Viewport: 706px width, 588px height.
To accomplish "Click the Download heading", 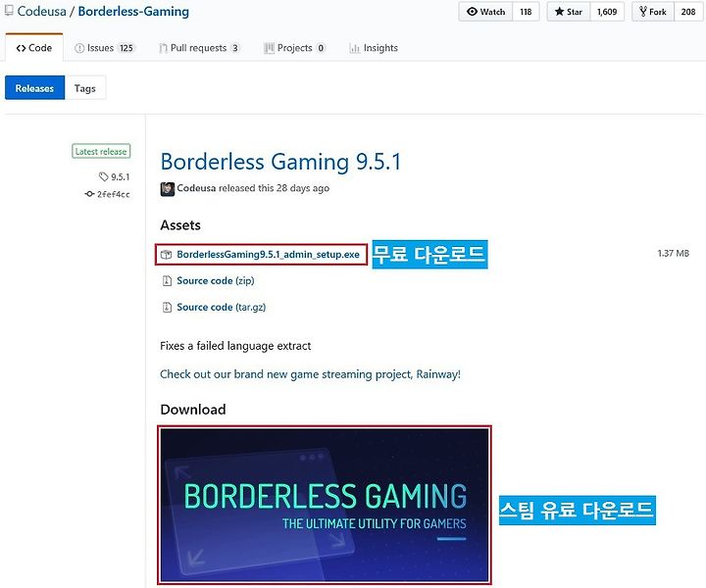I will [x=193, y=410].
